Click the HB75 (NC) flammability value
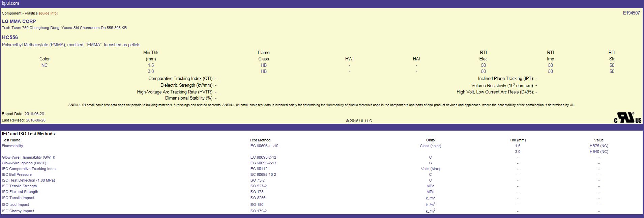The height and width of the screenshot is (218, 644). [599, 146]
